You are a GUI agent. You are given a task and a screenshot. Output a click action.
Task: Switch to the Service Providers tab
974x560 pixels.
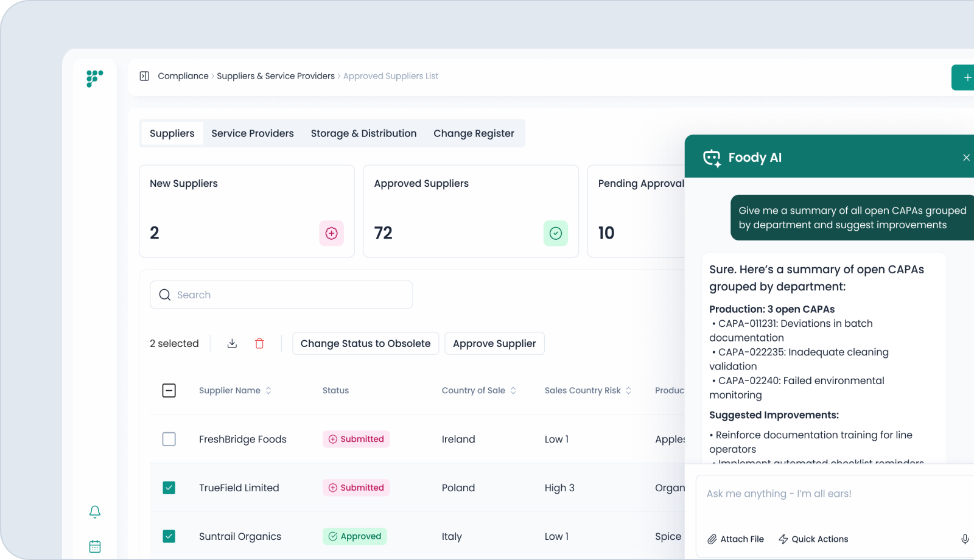[x=253, y=133]
